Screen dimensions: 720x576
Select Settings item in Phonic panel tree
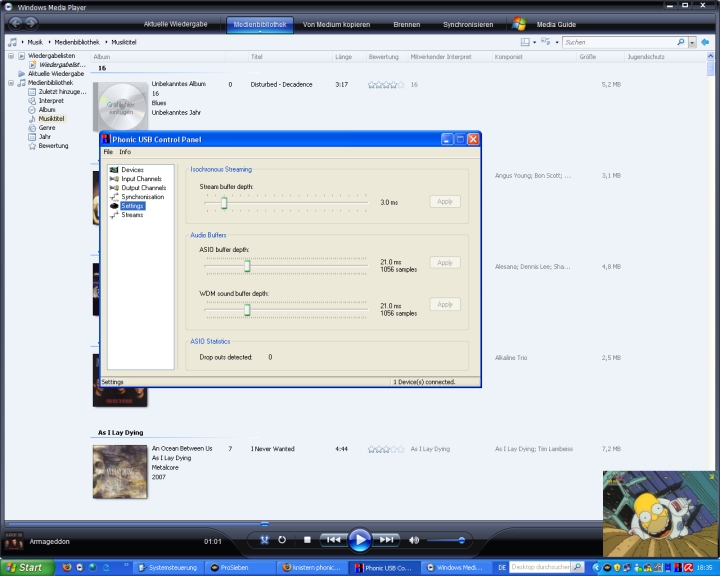tap(132, 206)
